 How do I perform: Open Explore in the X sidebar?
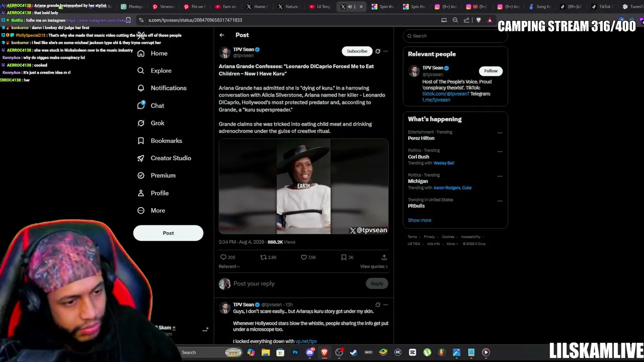click(154, 71)
